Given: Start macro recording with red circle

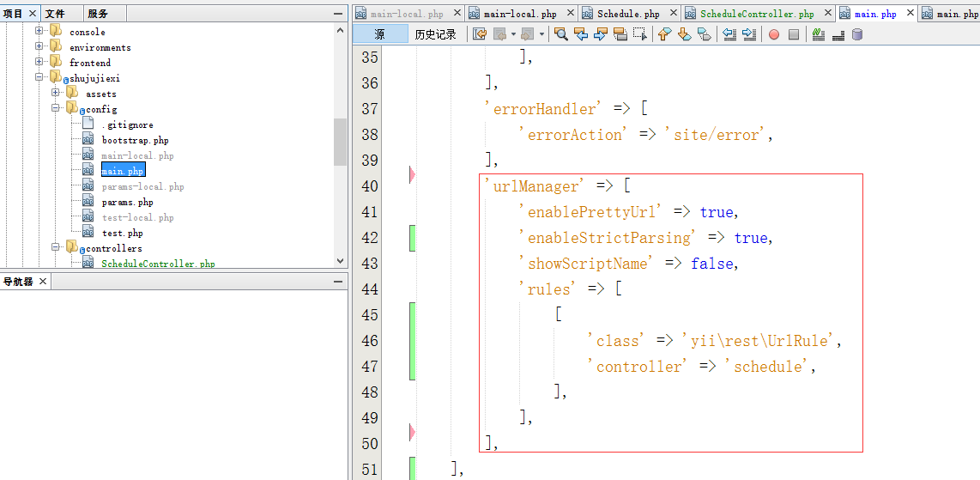Looking at the screenshot, I should point(774,34).
